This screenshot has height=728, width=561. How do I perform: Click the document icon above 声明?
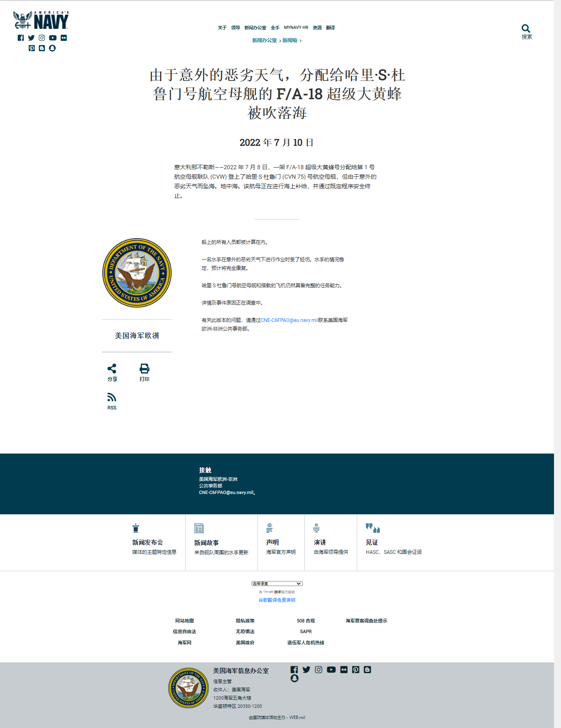coord(269,528)
